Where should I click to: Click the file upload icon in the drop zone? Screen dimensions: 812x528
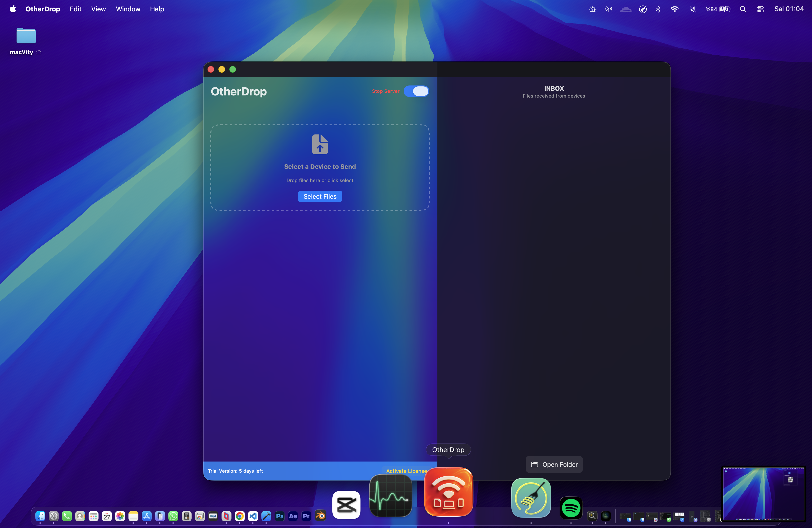[320, 144]
